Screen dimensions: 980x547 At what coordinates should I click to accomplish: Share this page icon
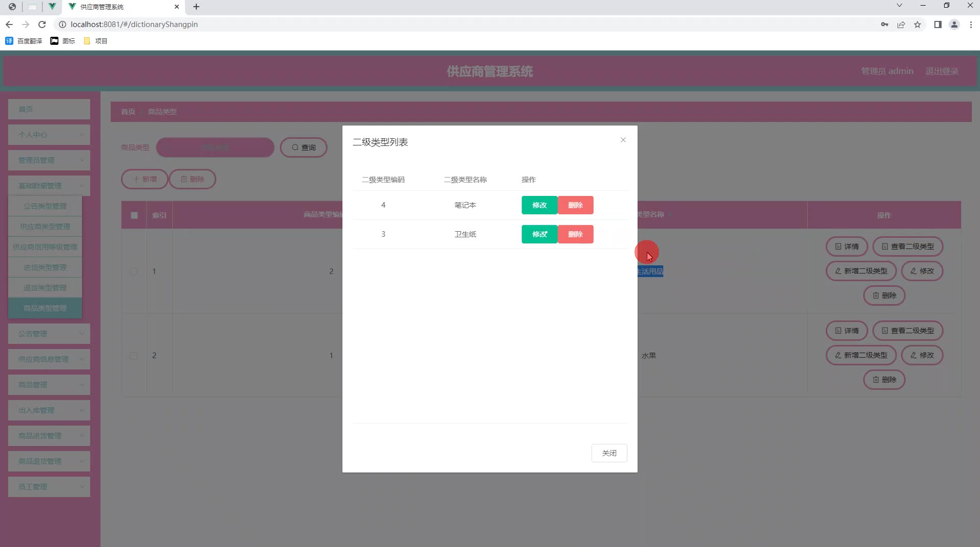pyautogui.click(x=901, y=24)
